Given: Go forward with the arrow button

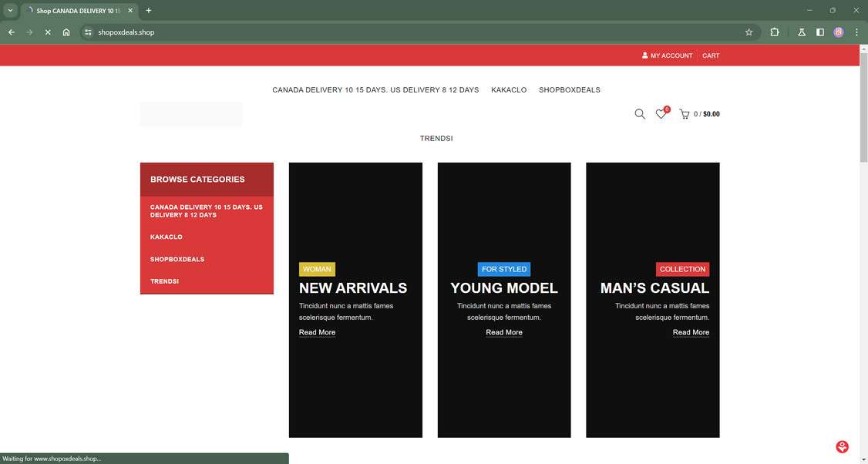Looking at the screenshot, I should (29, 32).
